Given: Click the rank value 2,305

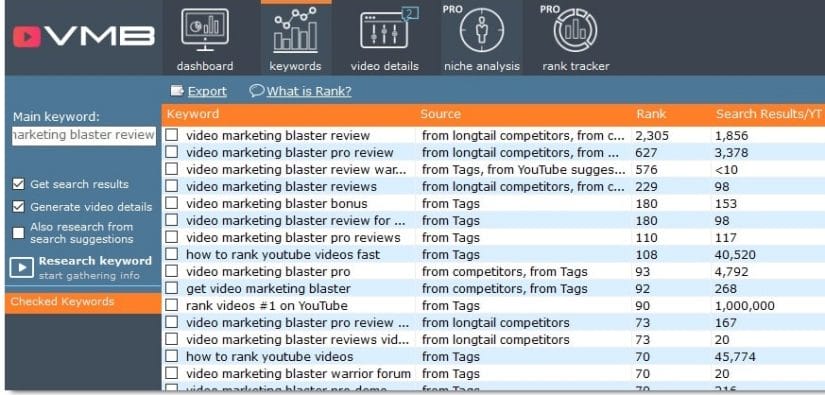Looking at the screenshot, I should click(x=652, y=136).
